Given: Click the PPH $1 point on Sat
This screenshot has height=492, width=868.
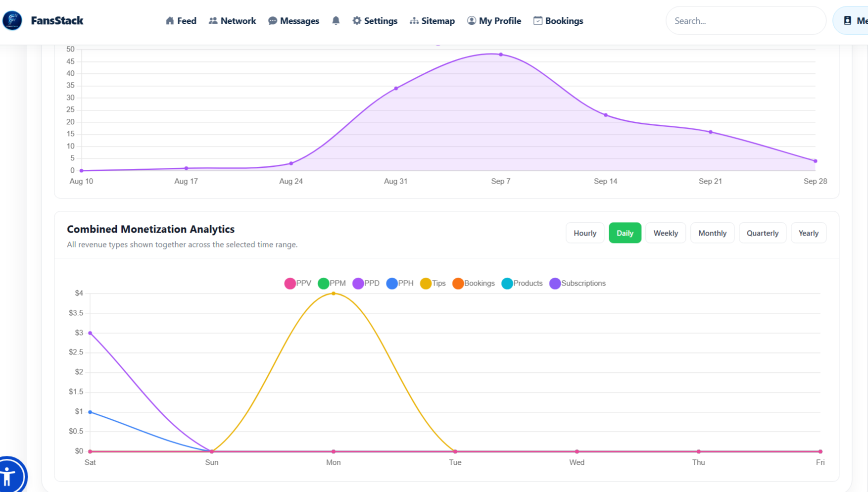Looking at the screenshot, I should click(x=90, y=412).
